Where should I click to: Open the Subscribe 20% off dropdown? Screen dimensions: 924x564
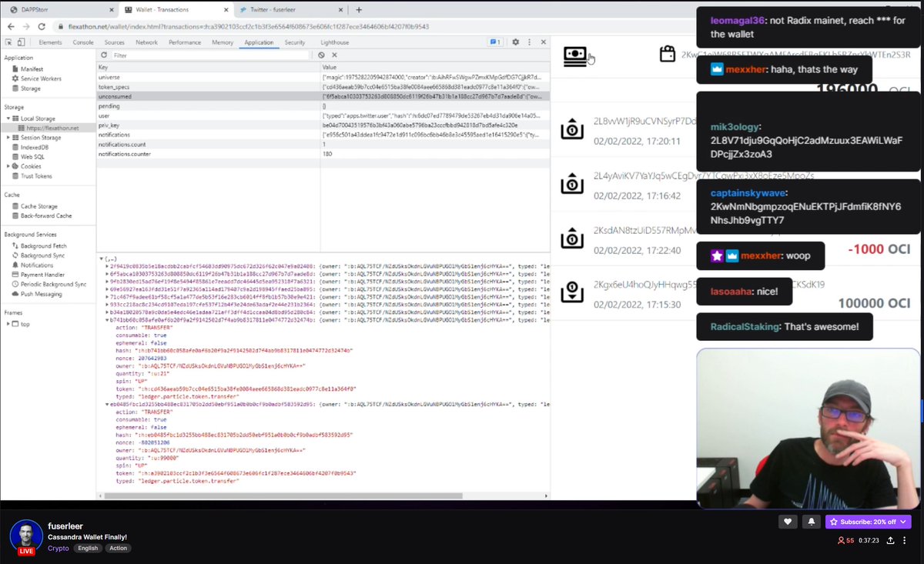click(x=869, y=522)
